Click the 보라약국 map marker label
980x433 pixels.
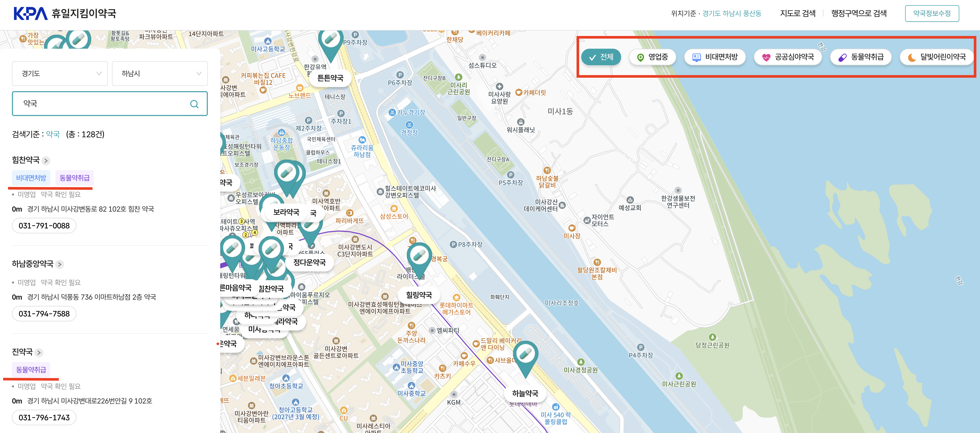click(x=286, y=212)
